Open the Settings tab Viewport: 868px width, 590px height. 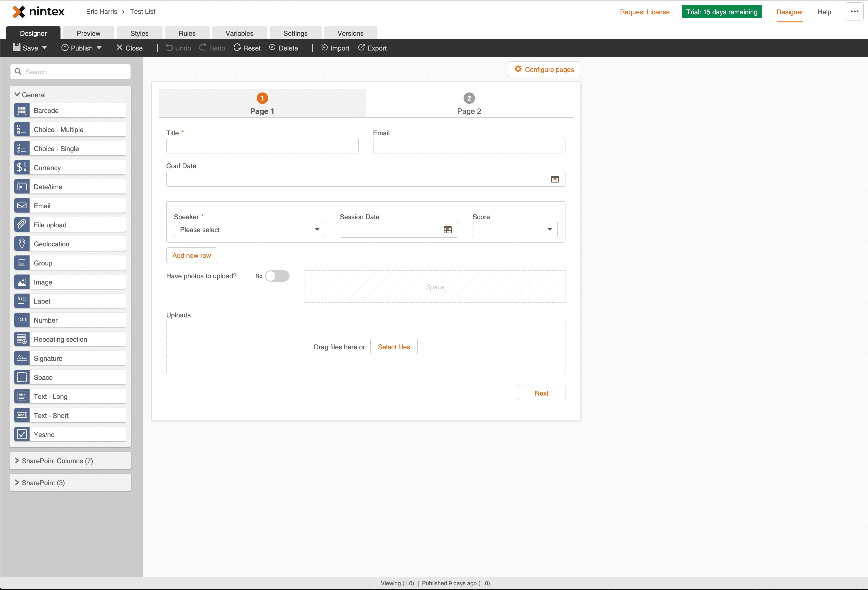[295, 33]
